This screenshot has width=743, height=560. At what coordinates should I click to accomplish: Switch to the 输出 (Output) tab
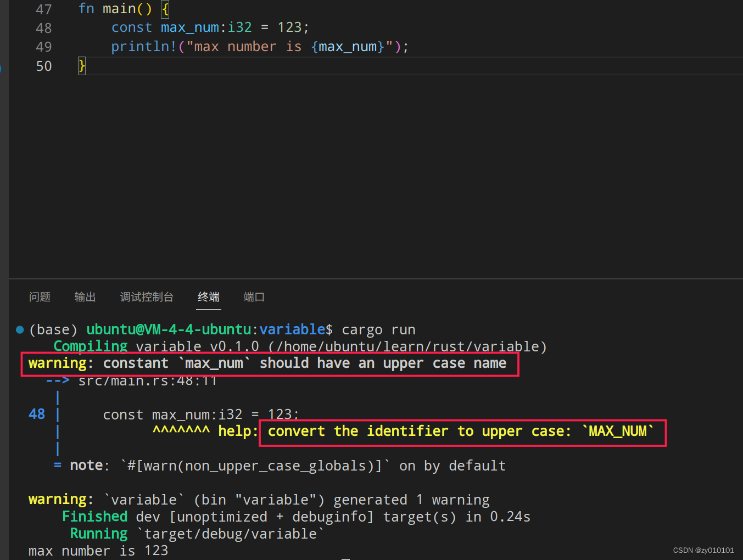(85, 297)
